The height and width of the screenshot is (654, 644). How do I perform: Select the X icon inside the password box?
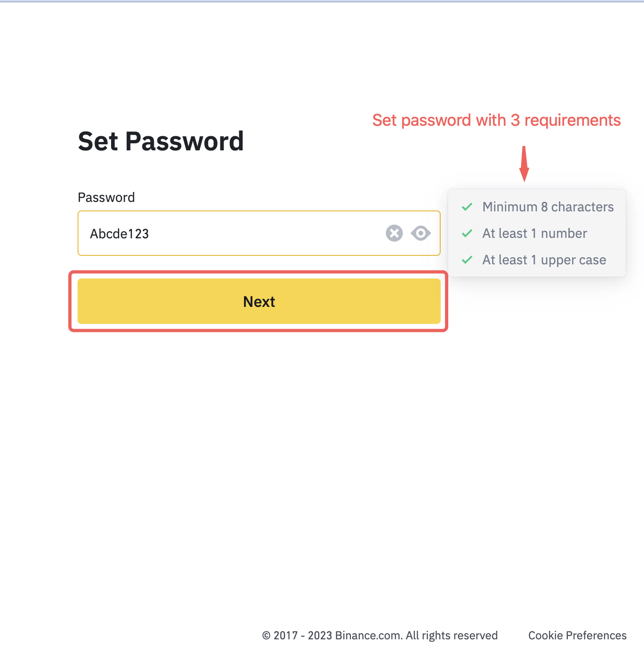coord(394,233)
